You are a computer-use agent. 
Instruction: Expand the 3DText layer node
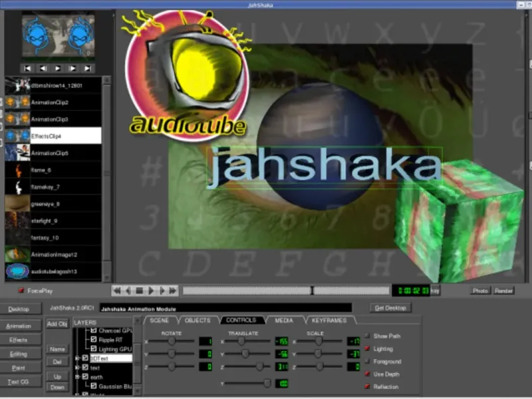(77, 358)
